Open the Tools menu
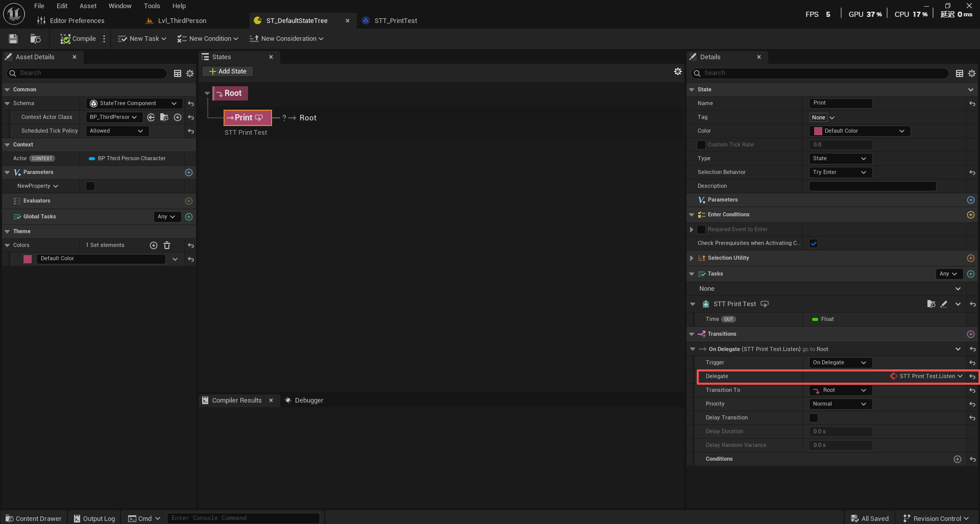Viewport: 980px width, 524px height. [152, 6]
